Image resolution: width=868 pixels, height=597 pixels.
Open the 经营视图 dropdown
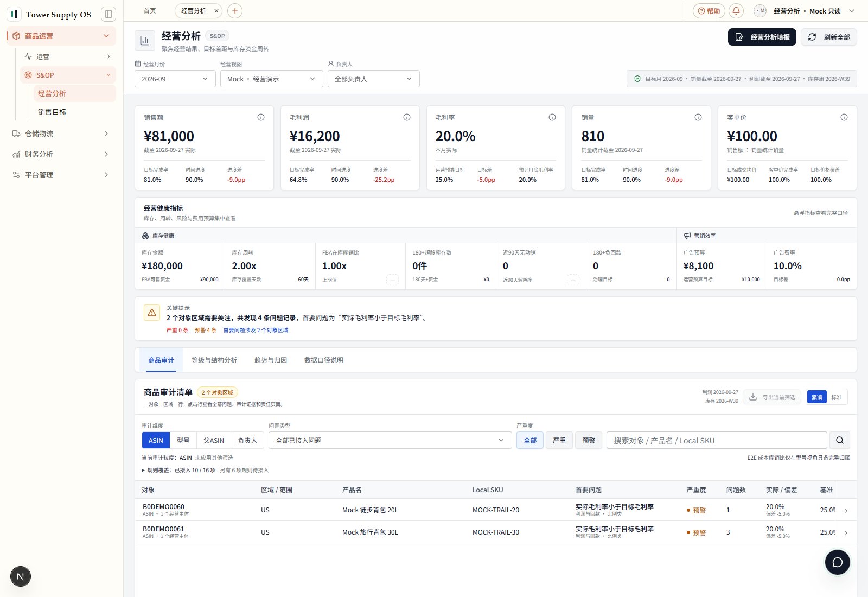tap(272, 79)
